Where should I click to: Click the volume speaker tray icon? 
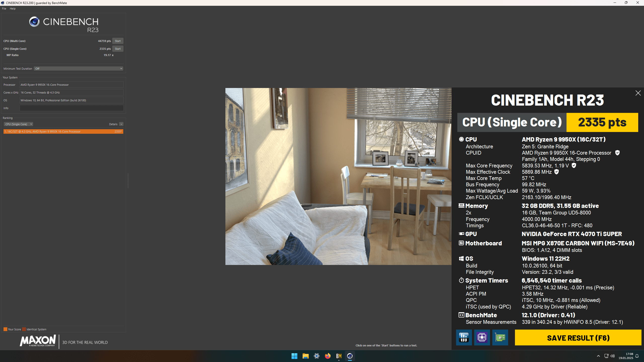[x=613, y=356]
